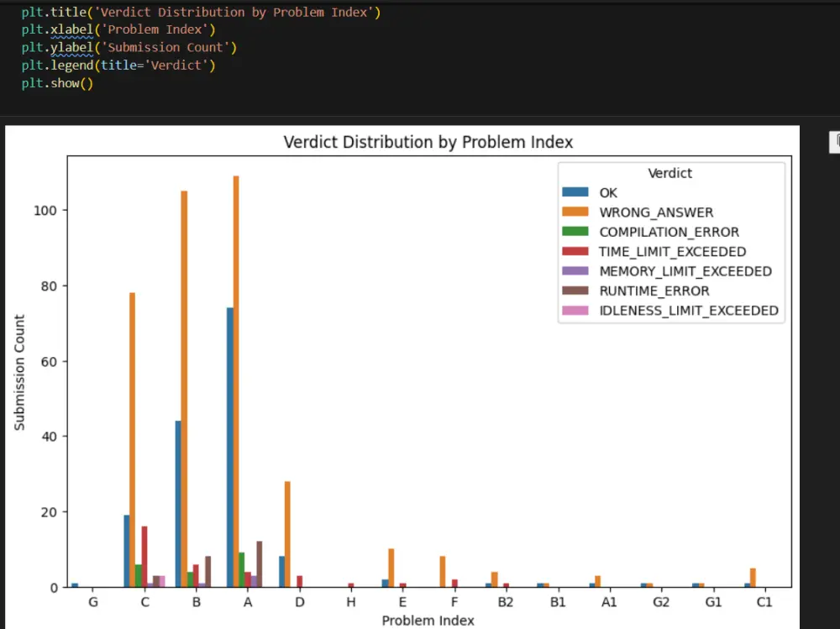840x629 pixels.
Task: Click the plt.show() line in the code
Action: coord(55,83)
